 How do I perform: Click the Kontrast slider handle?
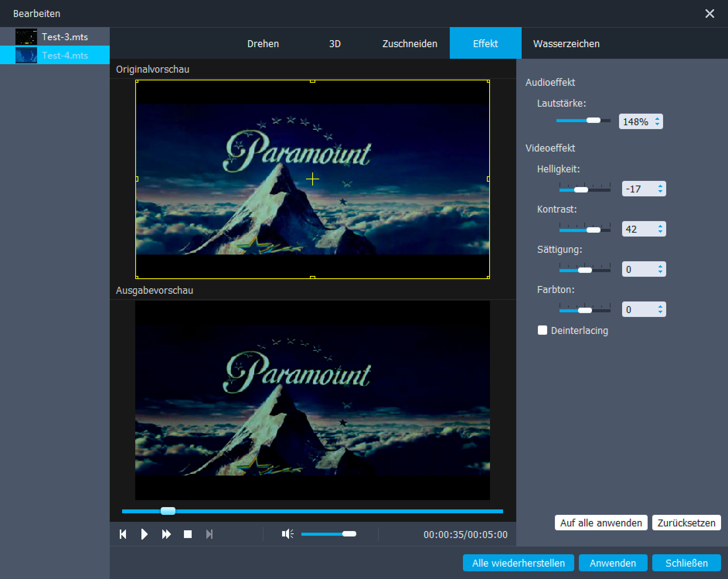(x=594, y=230)
